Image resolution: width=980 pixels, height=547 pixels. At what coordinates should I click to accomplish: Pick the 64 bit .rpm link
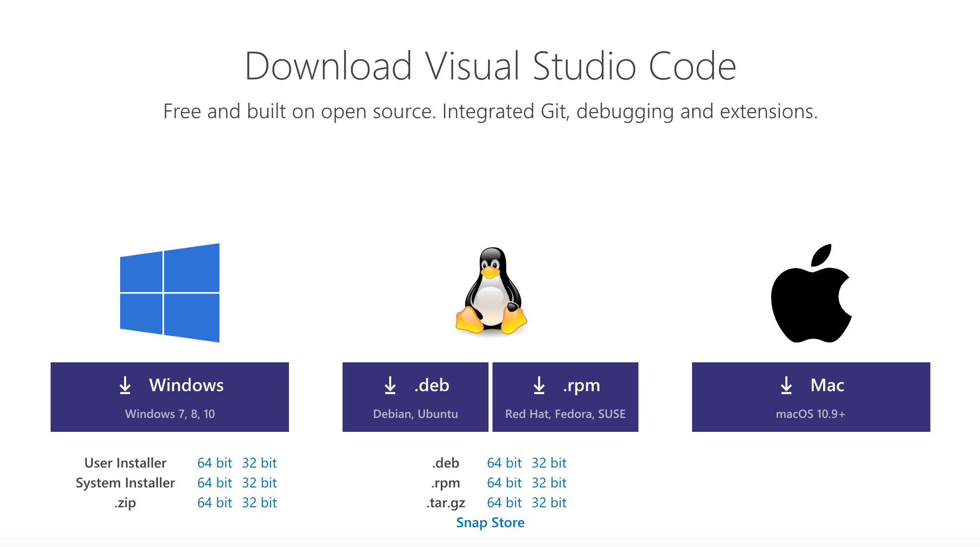tap(504, 483)
